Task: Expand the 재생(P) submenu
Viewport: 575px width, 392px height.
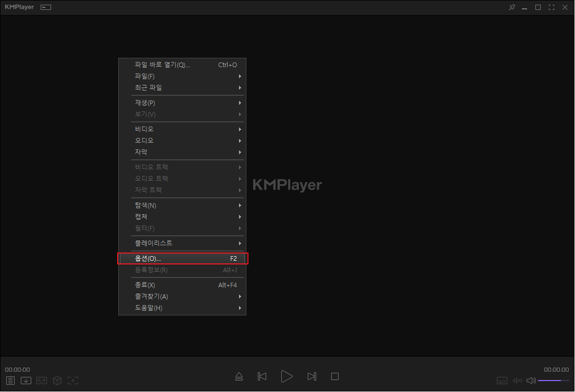Action: tap(182, 103)
